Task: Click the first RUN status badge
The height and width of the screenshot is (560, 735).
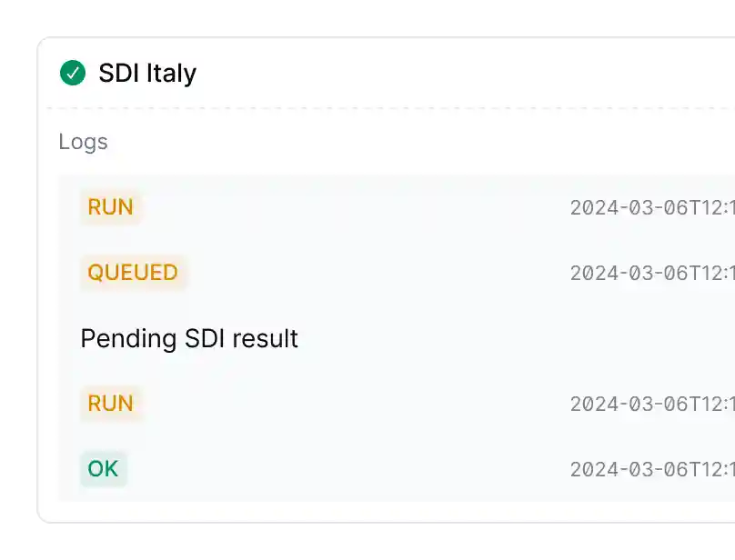Action: click(x=111, y=207)
